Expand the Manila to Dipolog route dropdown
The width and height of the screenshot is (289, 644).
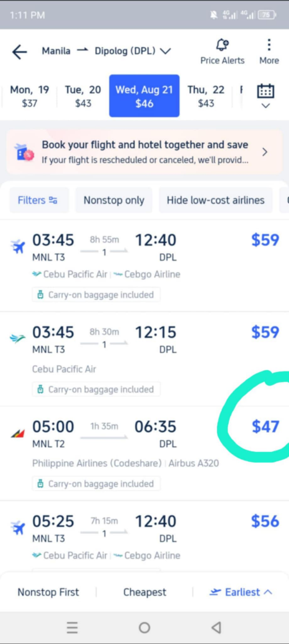165,51
